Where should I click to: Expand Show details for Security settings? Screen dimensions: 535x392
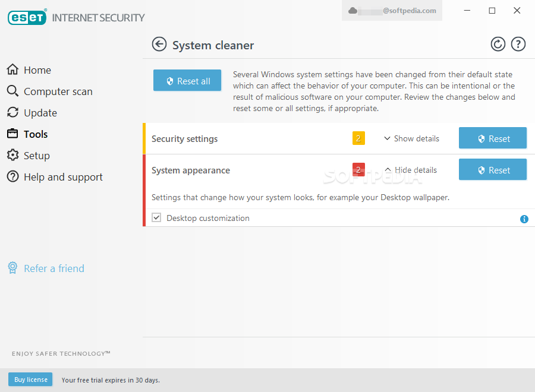tap(411, 138)
